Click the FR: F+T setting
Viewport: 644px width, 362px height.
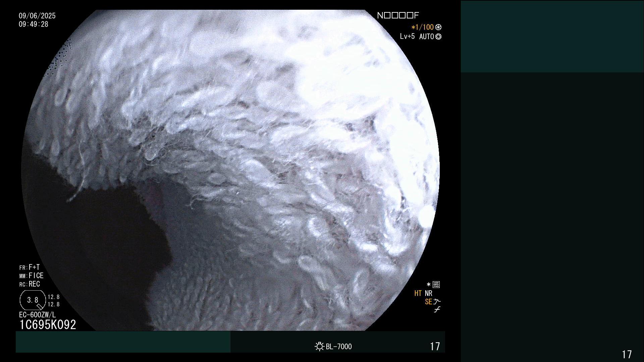(x=30, y=267)
